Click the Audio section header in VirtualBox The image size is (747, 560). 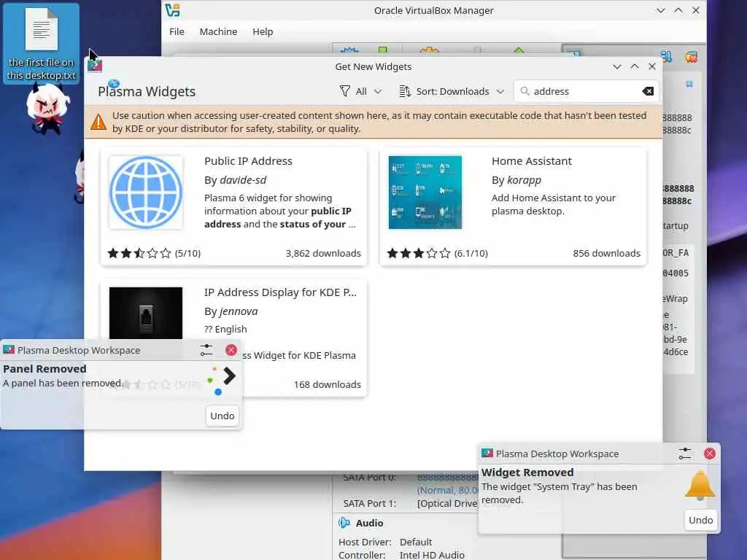pyautogui.click(x=369, y=523)
